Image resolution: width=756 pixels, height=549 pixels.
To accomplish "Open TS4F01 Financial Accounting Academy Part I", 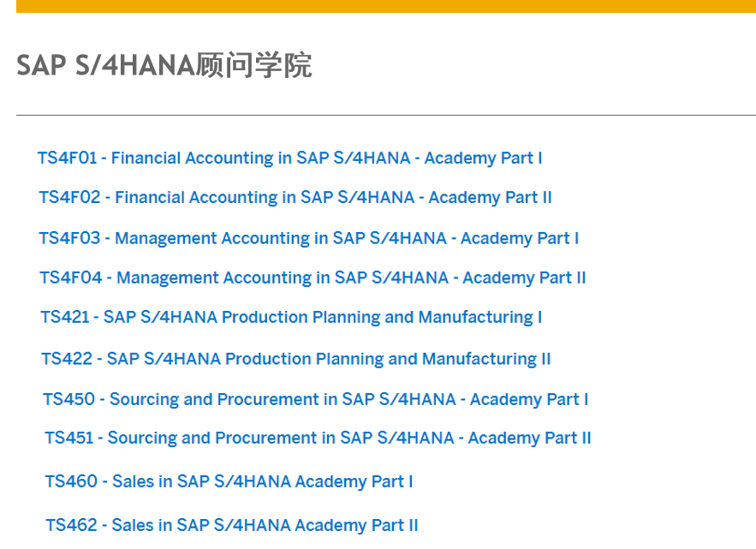I will (x=289, y=158).
